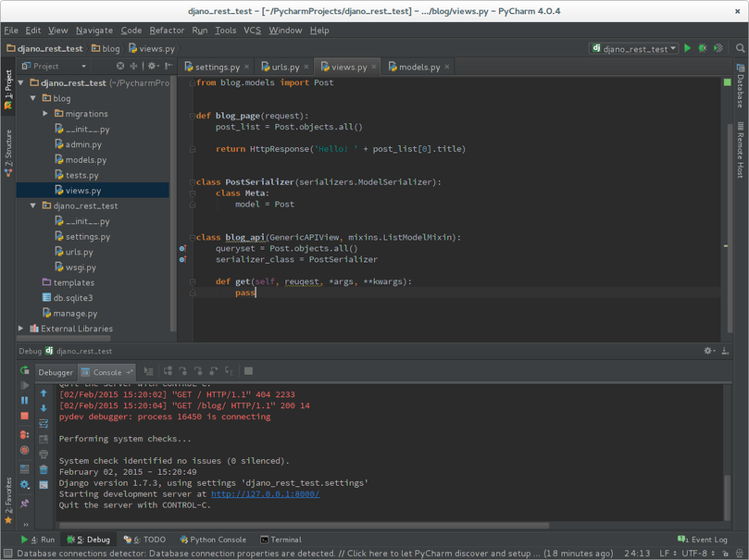Open the Project view dropdown

pos(55,66)
